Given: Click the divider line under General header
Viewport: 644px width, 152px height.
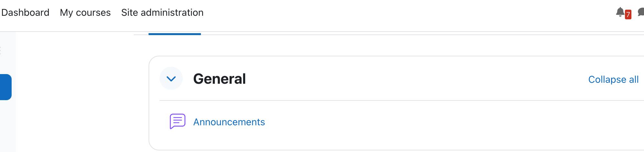Looking at the screenshot, I should [x=402, y=100].
